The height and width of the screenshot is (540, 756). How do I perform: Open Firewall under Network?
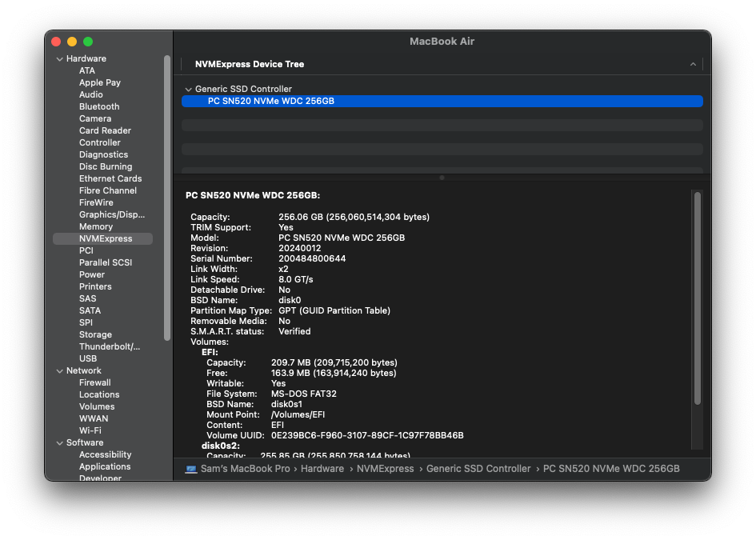[x=95, y=383]
